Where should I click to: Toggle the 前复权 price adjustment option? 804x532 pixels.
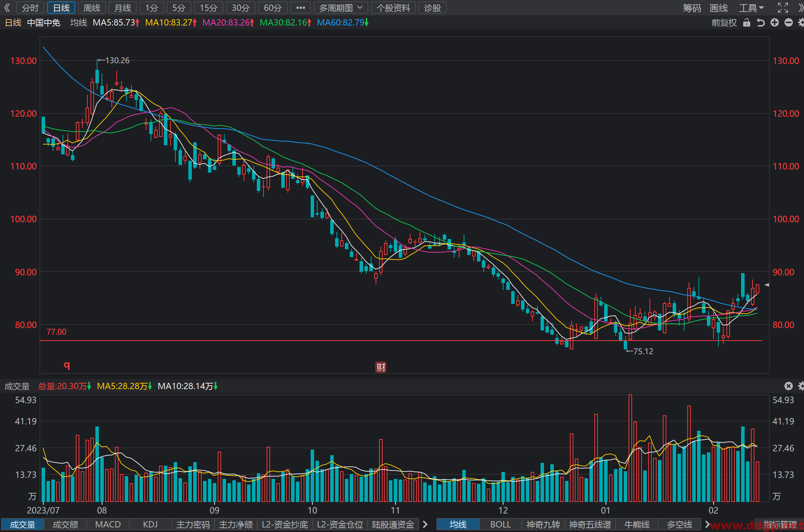coord(724,23)
